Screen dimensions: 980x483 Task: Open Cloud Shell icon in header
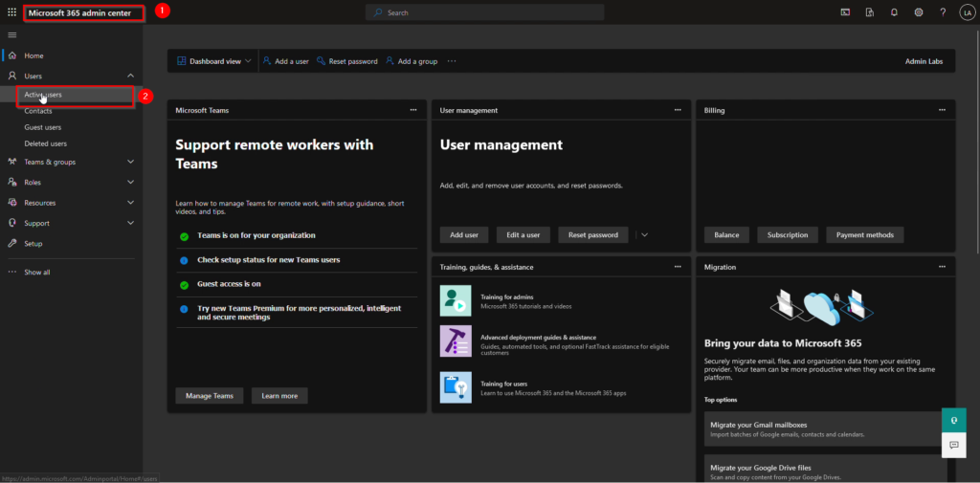point(845,12)
